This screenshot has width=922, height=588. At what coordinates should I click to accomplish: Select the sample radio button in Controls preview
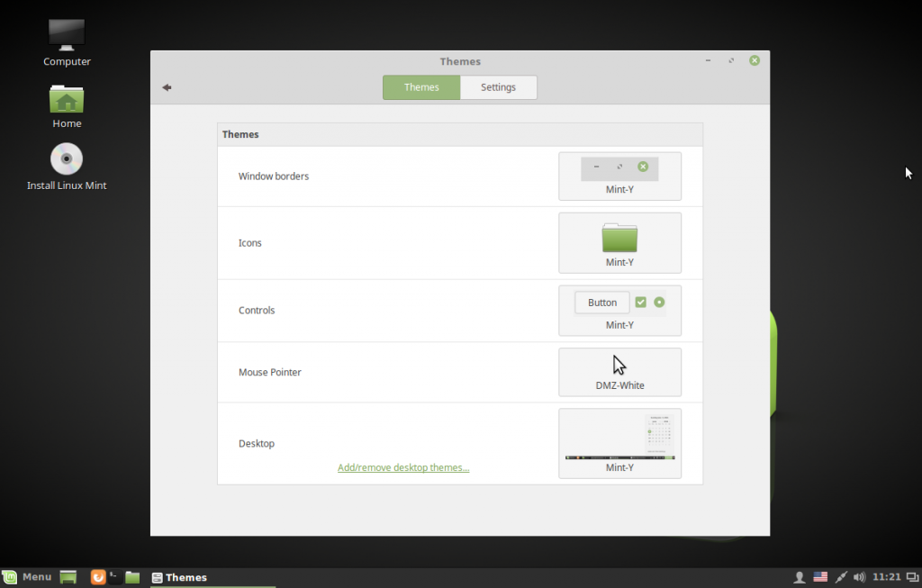pyautogui.click(x=659, y=302)
